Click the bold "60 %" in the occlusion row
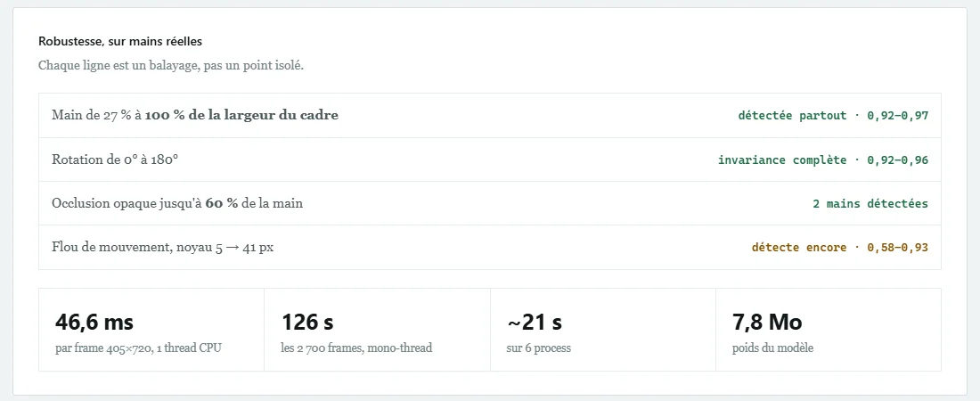This screenshot has width=980, height=401. click(x=221, y=203)
